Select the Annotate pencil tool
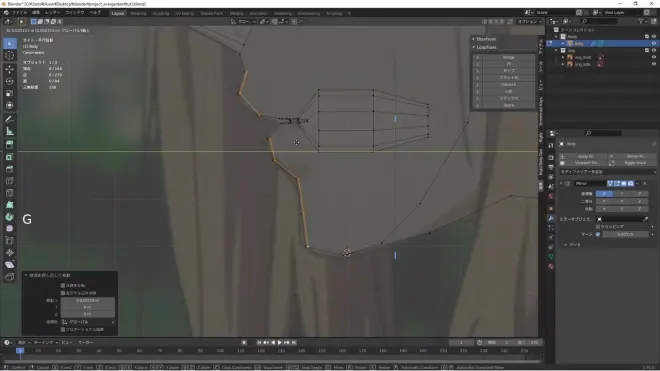Viewport: 660px width, 371px height. (x=10, y=119)
